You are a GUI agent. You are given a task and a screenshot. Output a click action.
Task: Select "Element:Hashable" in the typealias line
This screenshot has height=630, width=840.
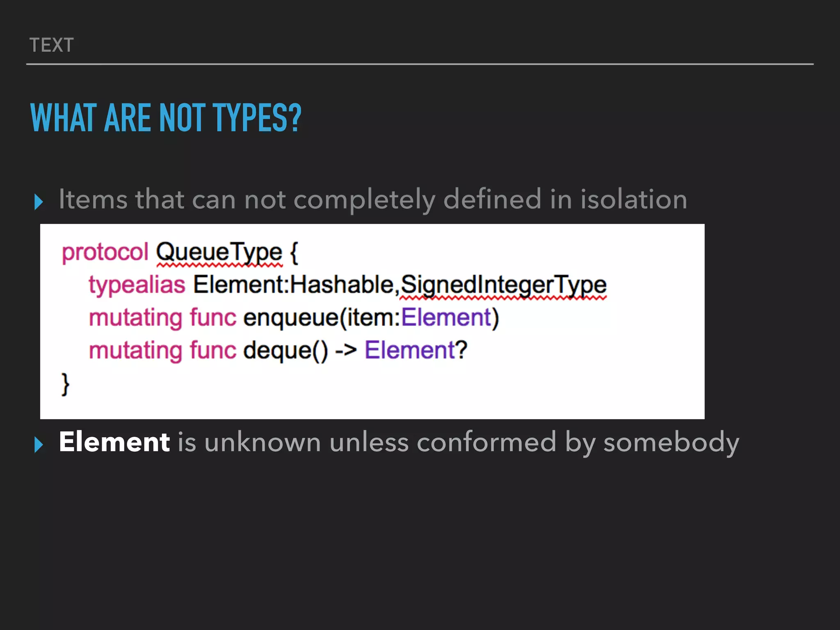[x=294, y=285]
